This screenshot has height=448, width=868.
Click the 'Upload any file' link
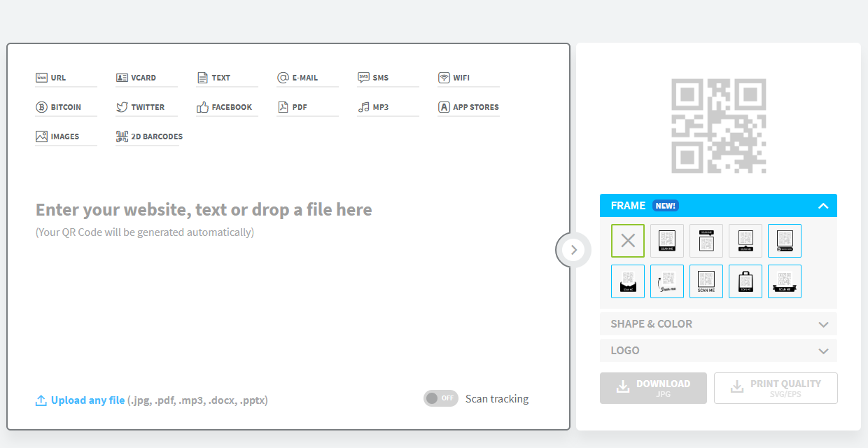pyautogui.click(x=80, y=400)
